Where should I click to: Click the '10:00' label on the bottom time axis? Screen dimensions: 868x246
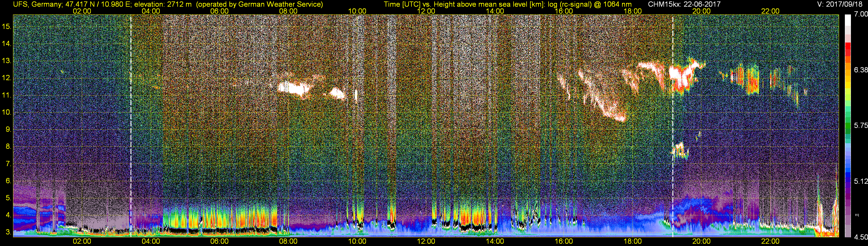357,241
